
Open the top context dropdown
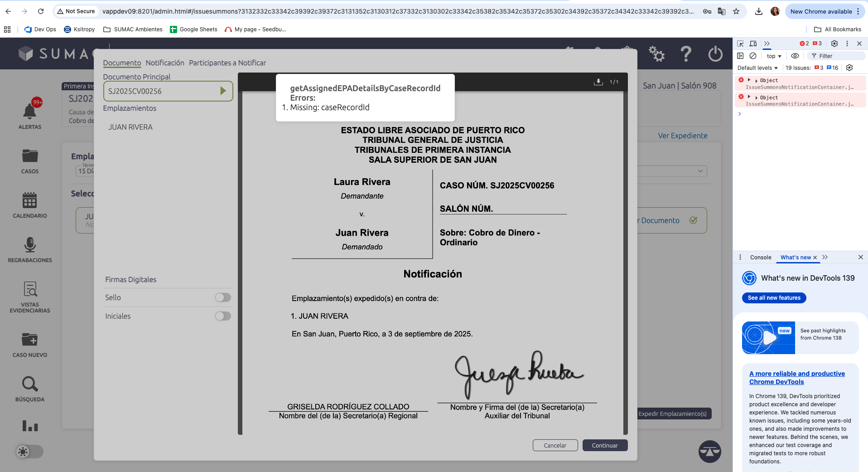pyautogui.click(x=774, y=56)
